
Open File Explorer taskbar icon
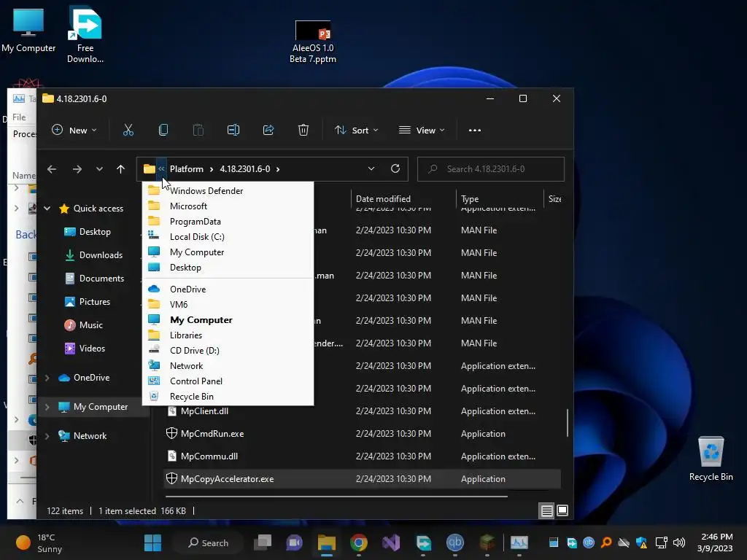coord(327,542)
